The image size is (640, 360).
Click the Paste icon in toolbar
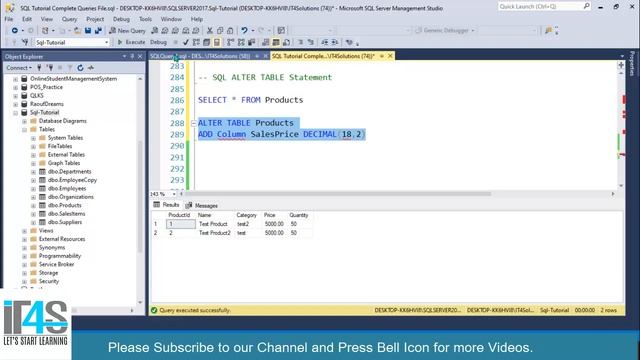(230, 31)
